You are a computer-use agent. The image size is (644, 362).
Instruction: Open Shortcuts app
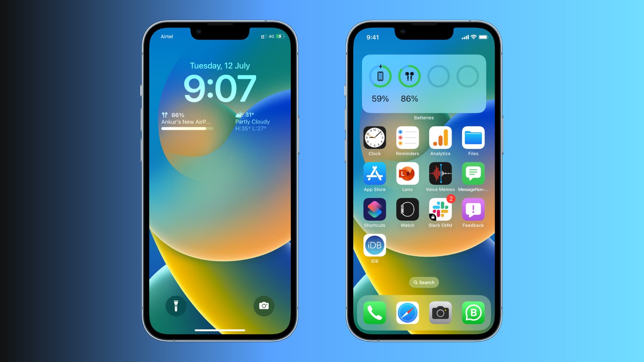click(374, 209)
